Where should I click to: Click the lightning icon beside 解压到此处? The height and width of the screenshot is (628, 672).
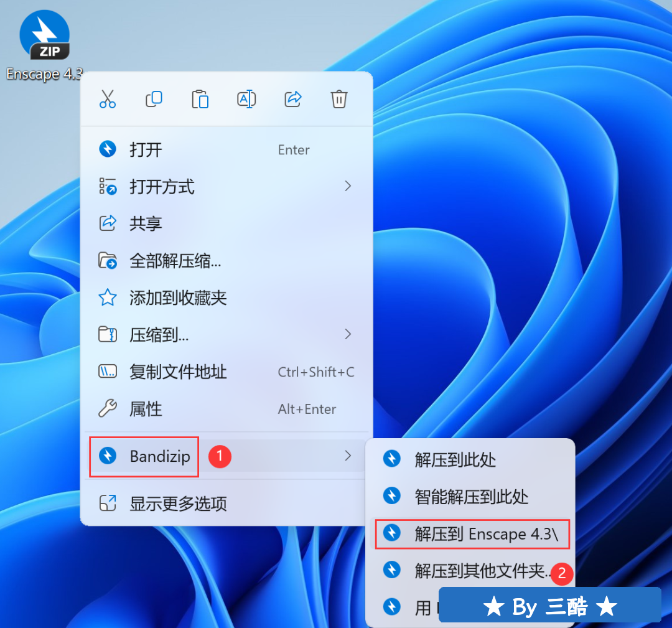point(392,458)
